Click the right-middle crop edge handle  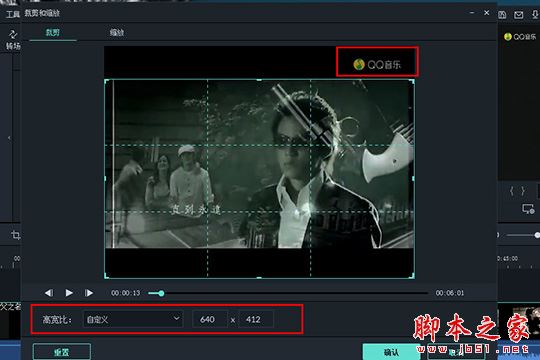[x=413, y=178]
